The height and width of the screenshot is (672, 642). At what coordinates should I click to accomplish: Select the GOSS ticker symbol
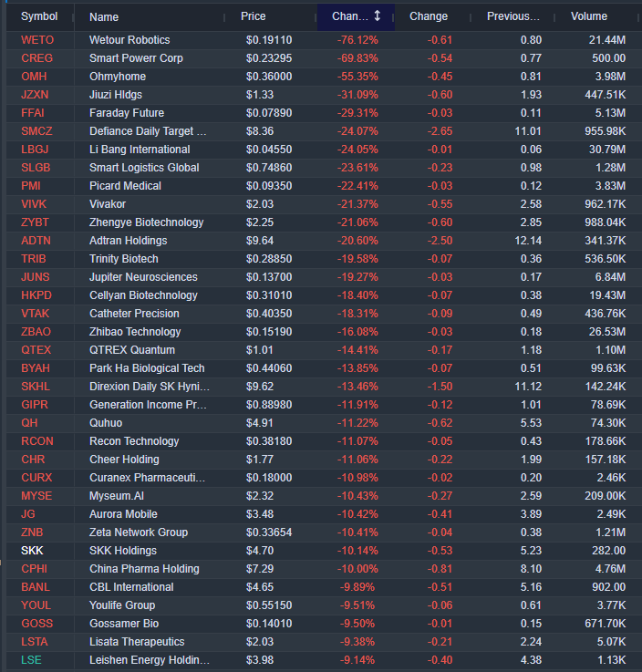(36, 624)
